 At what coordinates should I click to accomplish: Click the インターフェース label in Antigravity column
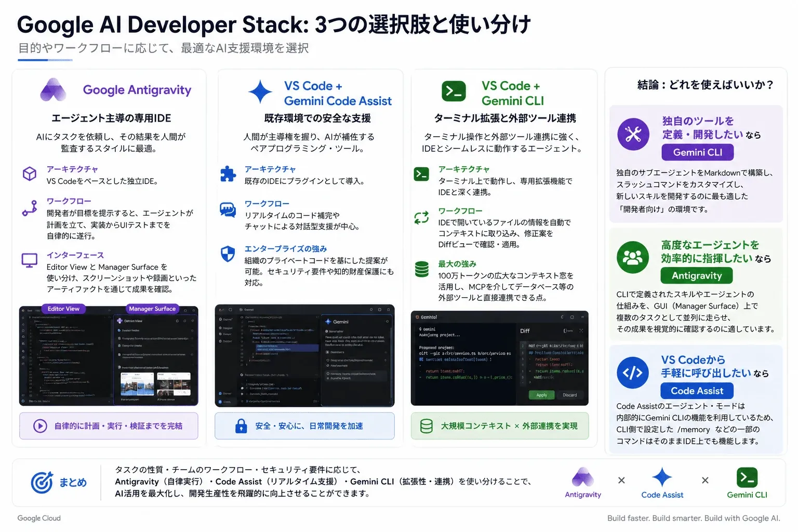[x=75, y=255]
